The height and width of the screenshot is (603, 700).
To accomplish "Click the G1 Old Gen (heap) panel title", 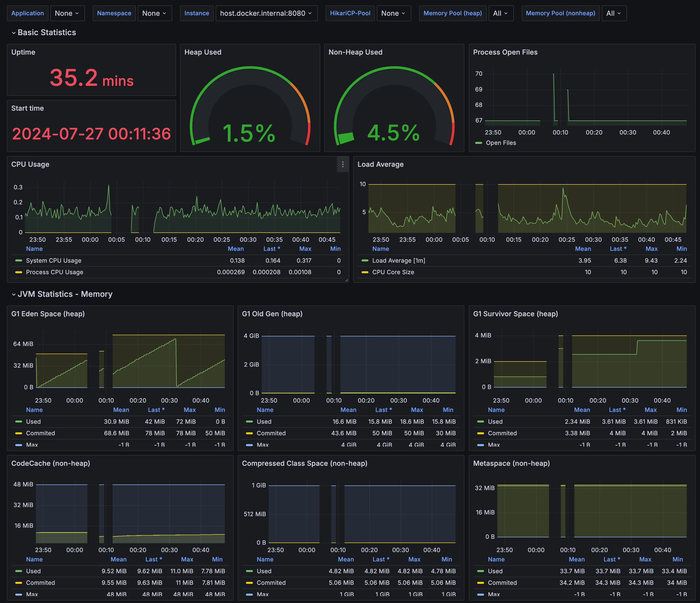I will click(x=272, y=314).
